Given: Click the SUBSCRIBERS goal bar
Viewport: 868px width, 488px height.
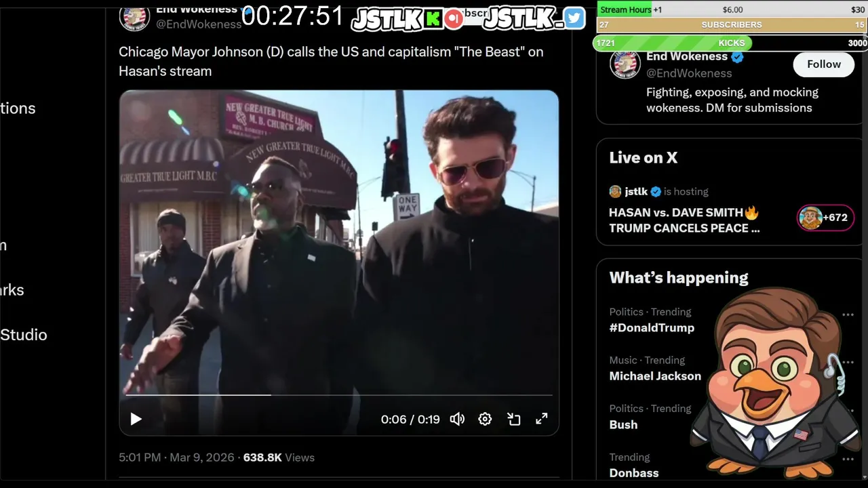Looking at the screenshot, I should click(x=732, y=24).
